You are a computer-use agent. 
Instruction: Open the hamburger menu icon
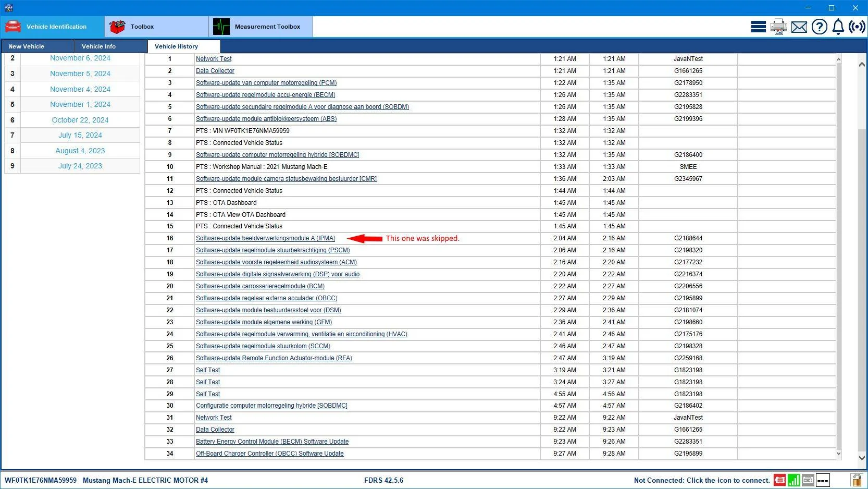point(758,27)
